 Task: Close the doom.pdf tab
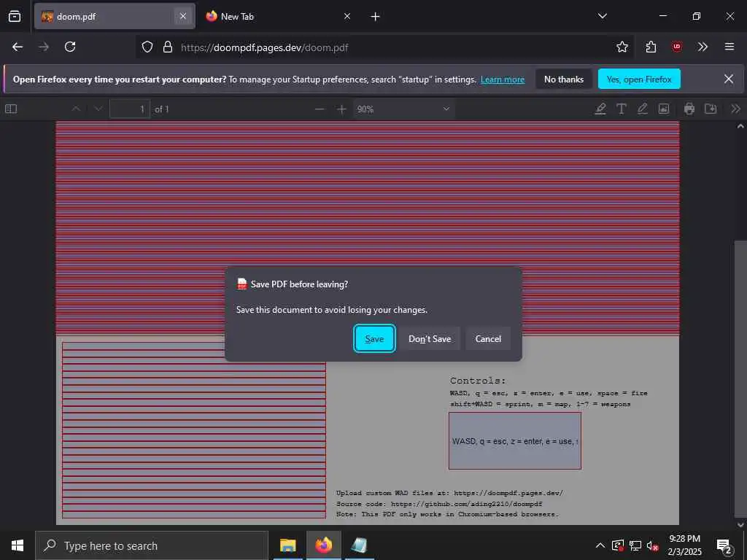point(183,16)
